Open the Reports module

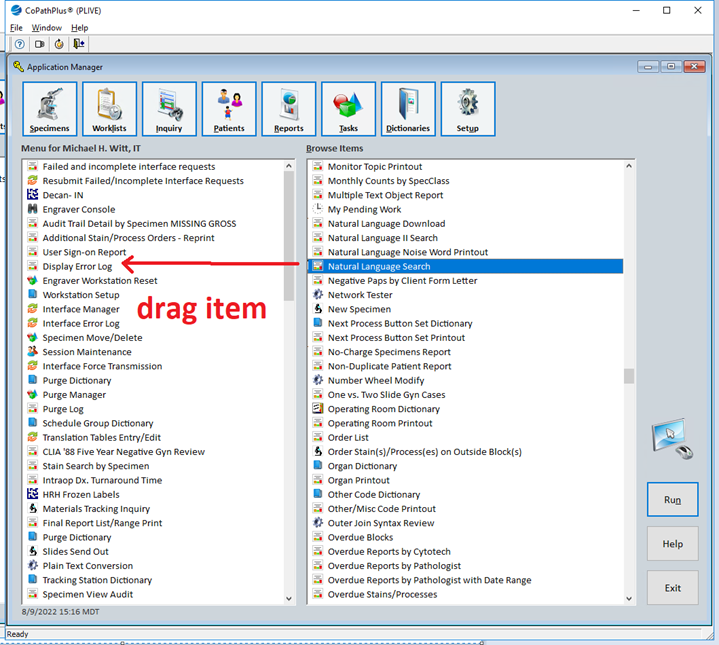[x=288, y=109]
